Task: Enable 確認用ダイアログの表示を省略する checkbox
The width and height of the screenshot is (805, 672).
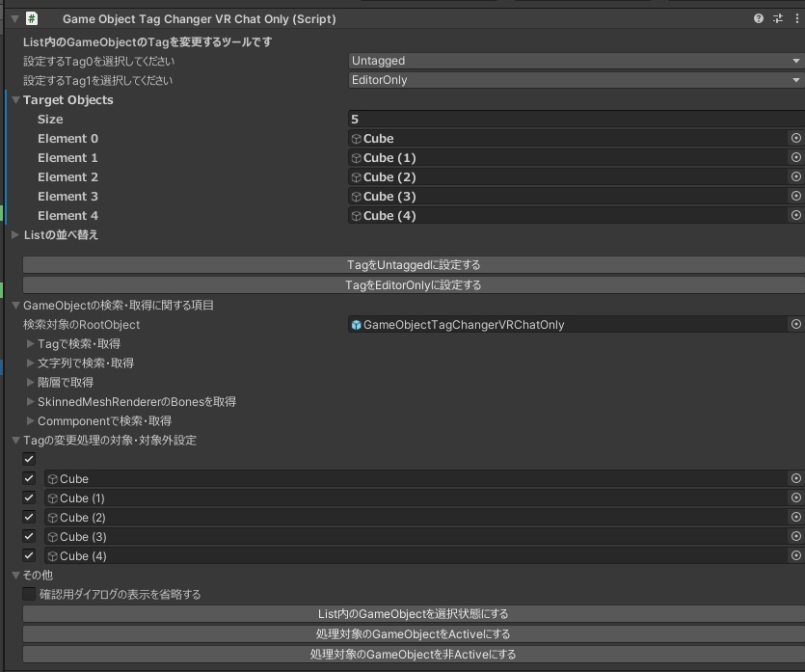Action: [29, 595]
